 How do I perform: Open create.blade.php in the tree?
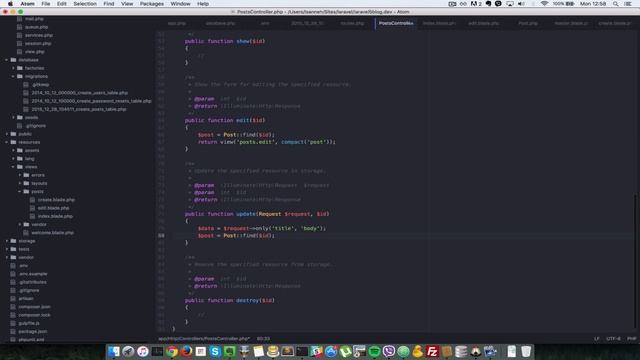pyautogui.click(x=56, y=200)
